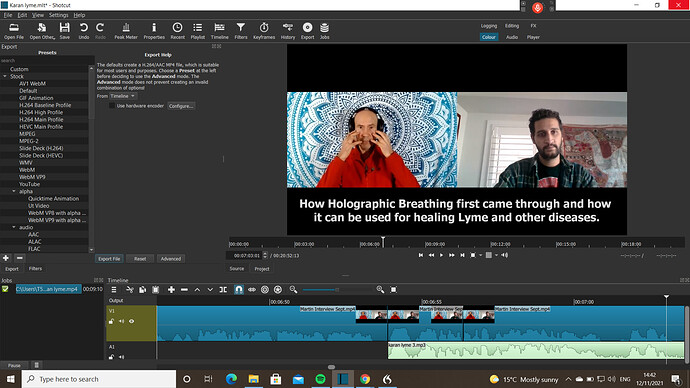Toggle player volume speaker icon
The height and width of the screenshot is (388, 690).
pos(505,255)
